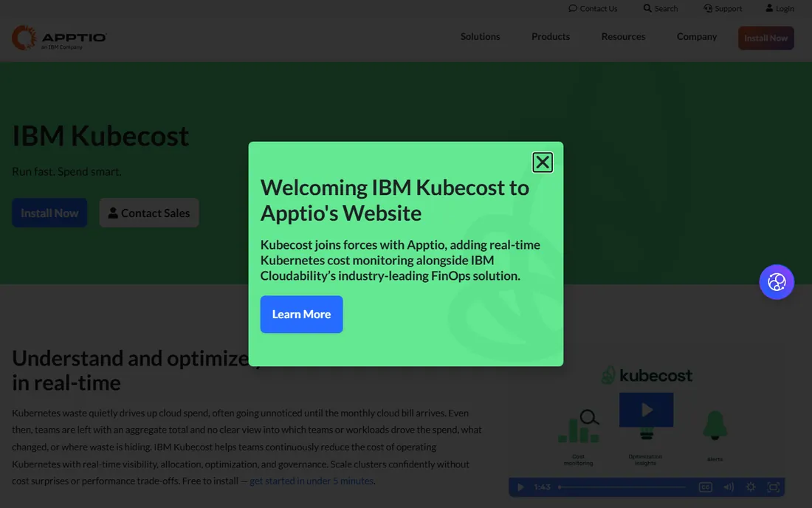Click the 'IBM Kubecost' page heading
Viewport: 812px width, 508px height.
pos(100,136)
